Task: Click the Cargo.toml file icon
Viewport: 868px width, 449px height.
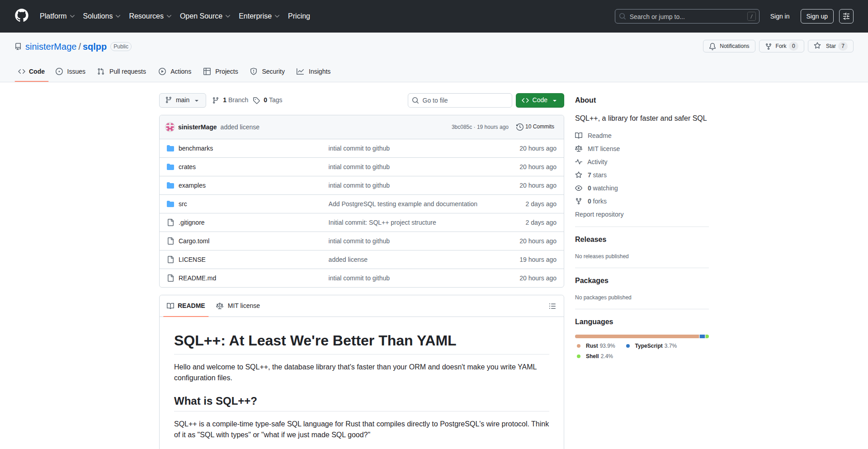Action: (x=170, y=241)
